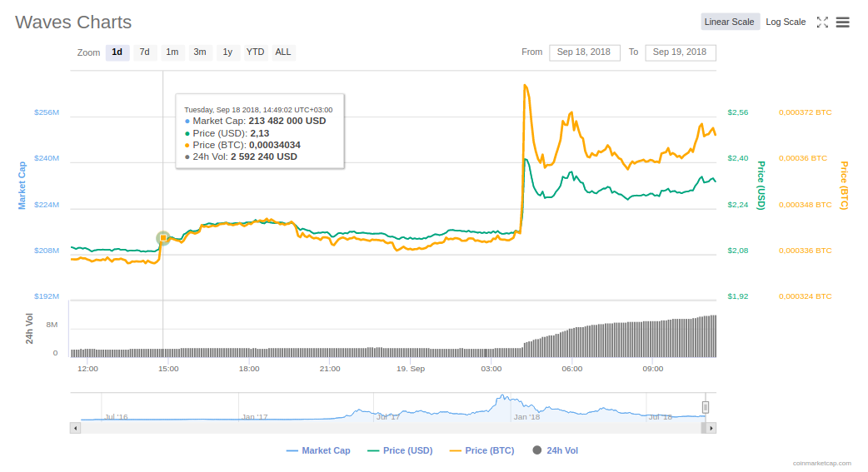Image resolution: width=868 pixels, height=472 pixels.
Task: Click the To date field Sep 19, 2018
Action: [680, 52]
